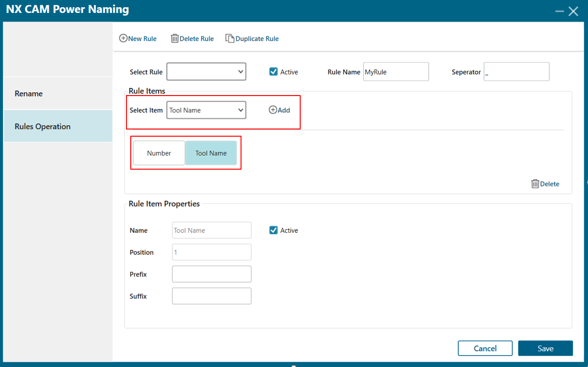Toggle the Active checkbox beside Rule Name
Screen dimensions: 588x367
(273, 72)
